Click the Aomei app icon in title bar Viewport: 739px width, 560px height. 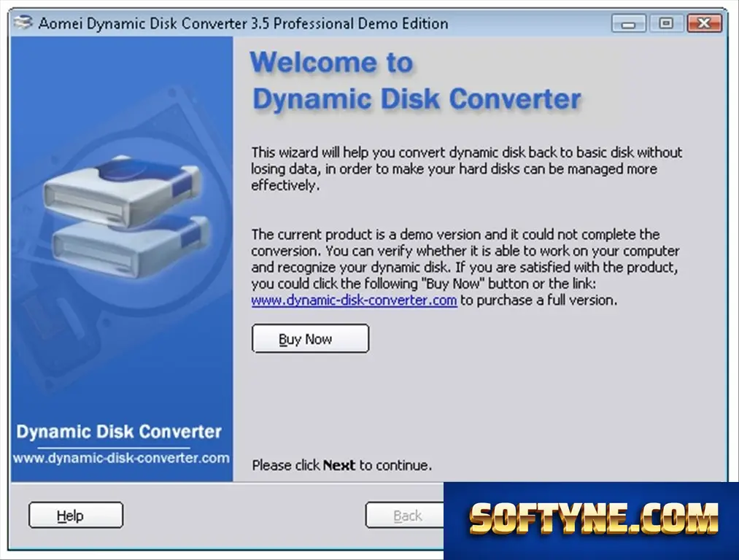coord(23,23)
